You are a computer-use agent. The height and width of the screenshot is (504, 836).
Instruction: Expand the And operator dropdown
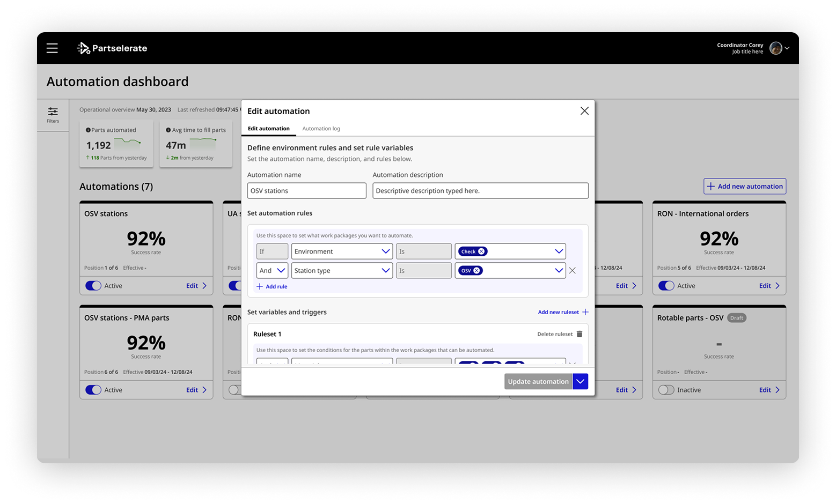(272, 270)
